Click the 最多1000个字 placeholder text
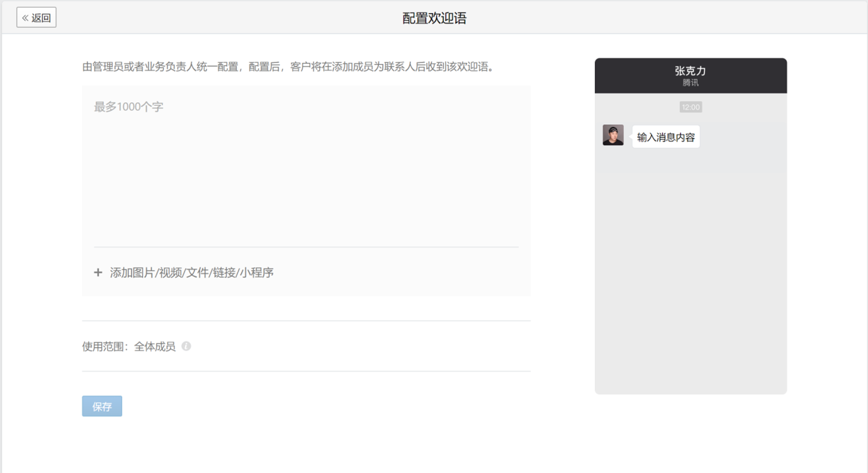Viewport: 868px width, 473px height. (x=129, y=107)
